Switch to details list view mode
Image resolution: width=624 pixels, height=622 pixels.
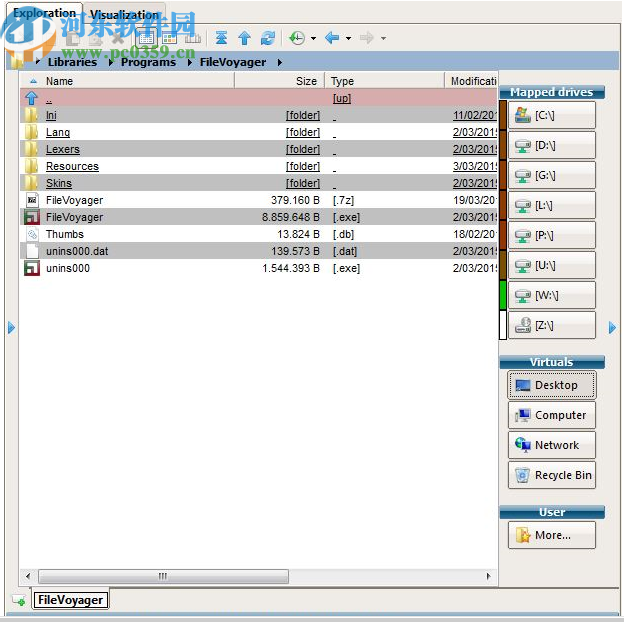[x=146, y=38]
